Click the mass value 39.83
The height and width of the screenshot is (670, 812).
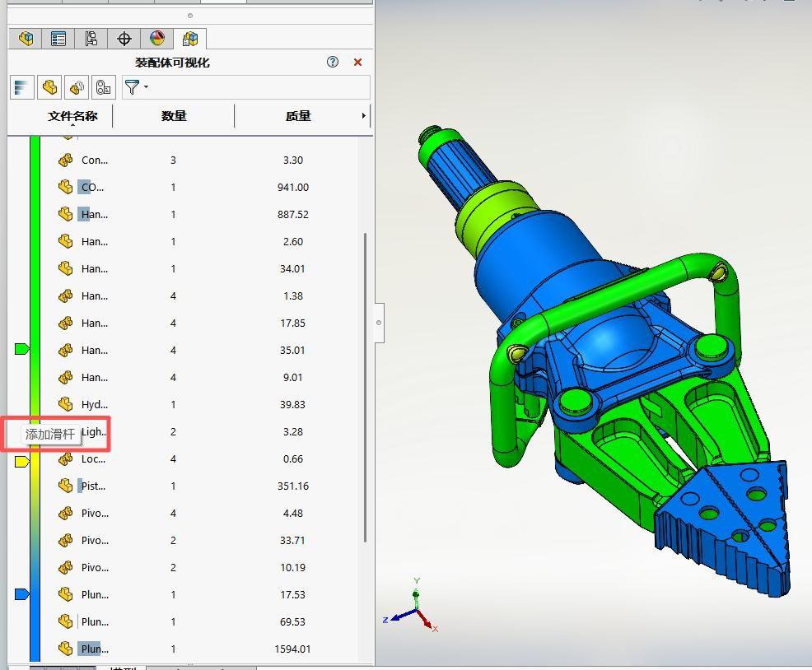coord(292,404)
